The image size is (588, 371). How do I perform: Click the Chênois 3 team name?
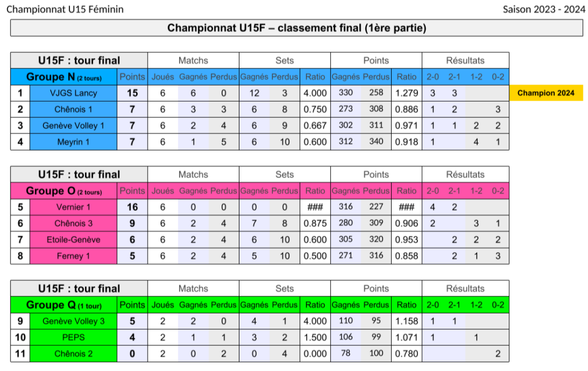click(x=73, y=223)
